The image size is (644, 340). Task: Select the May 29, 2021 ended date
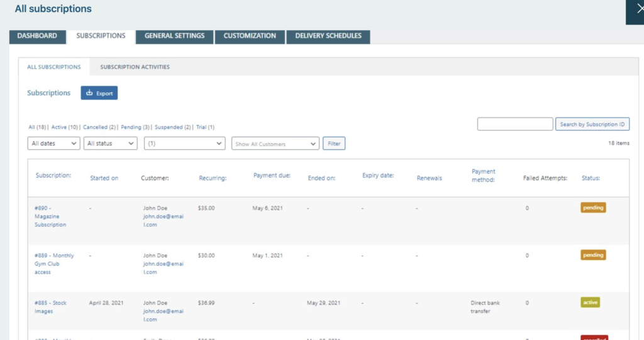point(323,303)
